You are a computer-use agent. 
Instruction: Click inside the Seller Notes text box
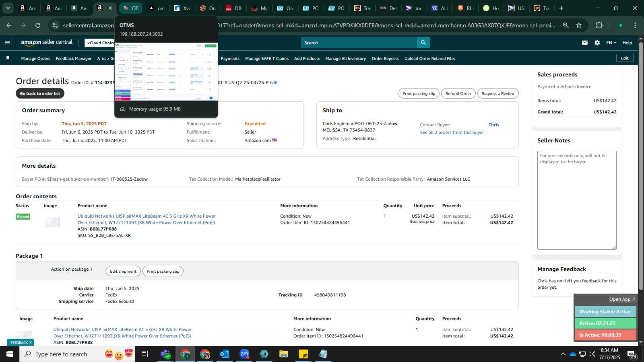pos(577,200)
